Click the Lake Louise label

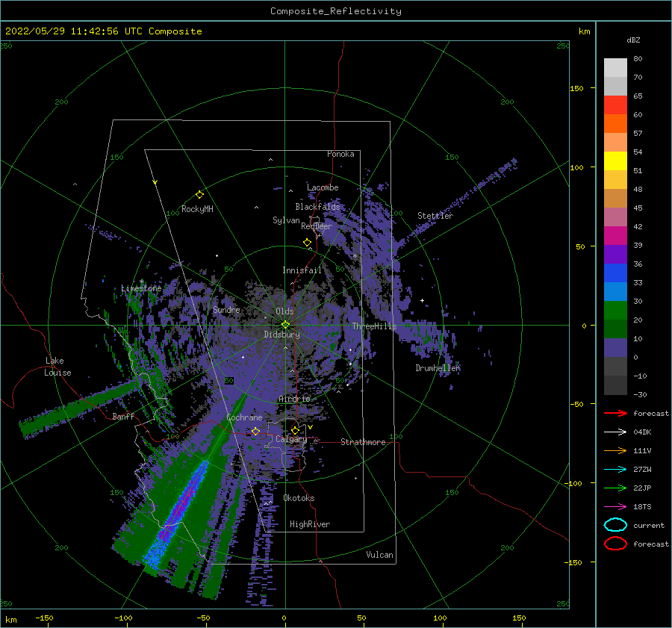(x=57, y=367)
